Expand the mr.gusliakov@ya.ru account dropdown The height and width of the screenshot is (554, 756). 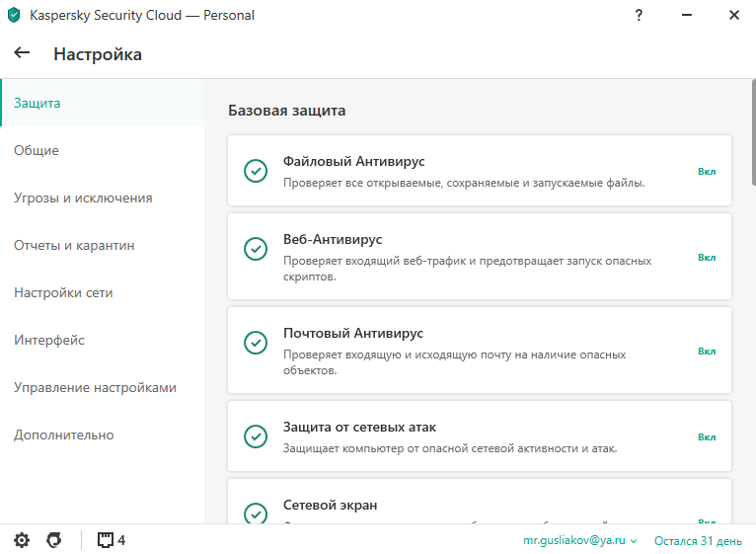pos(580,541)
